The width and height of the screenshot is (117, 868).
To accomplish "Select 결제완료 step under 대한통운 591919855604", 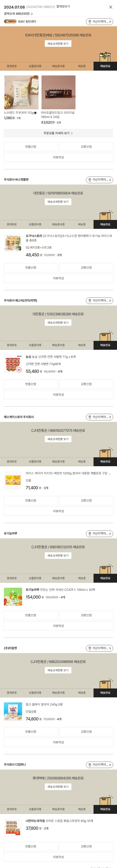I will coord(11,224).
